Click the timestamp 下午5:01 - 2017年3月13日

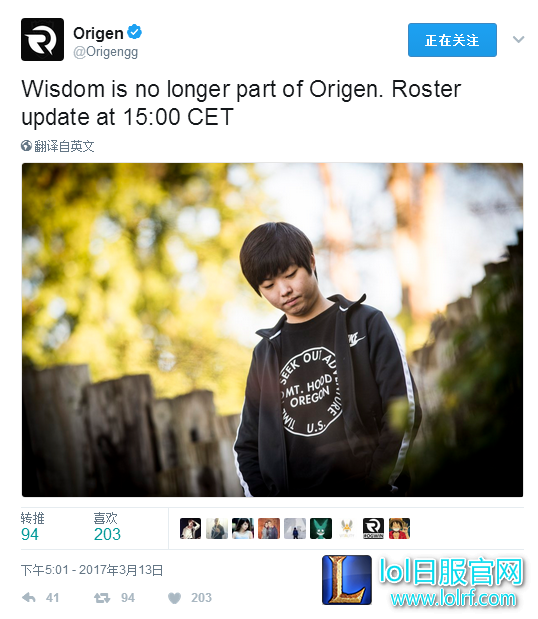[92, 570]
